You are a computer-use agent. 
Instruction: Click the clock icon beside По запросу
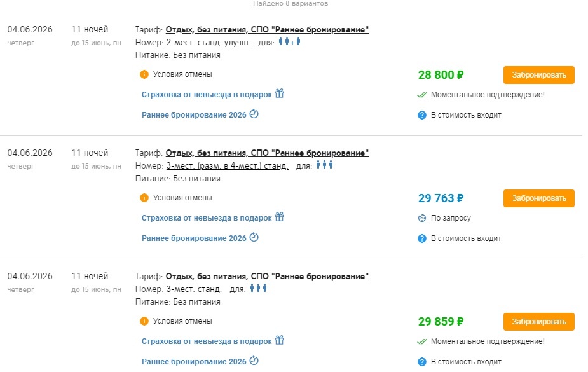coord(421,218)
